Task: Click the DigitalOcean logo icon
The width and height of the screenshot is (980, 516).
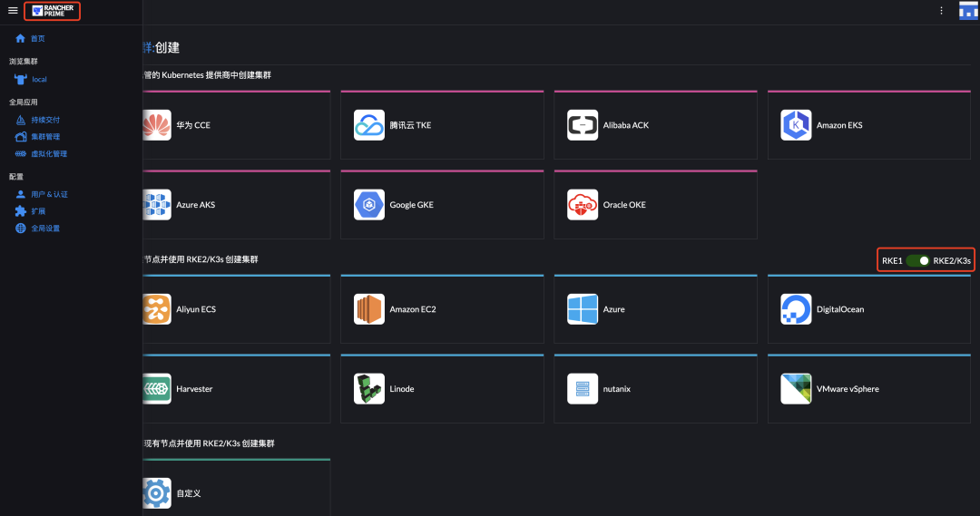Action: coord(796,309)
